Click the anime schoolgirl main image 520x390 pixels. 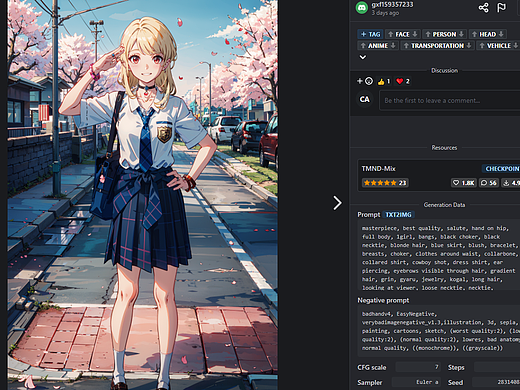(143, 195)
